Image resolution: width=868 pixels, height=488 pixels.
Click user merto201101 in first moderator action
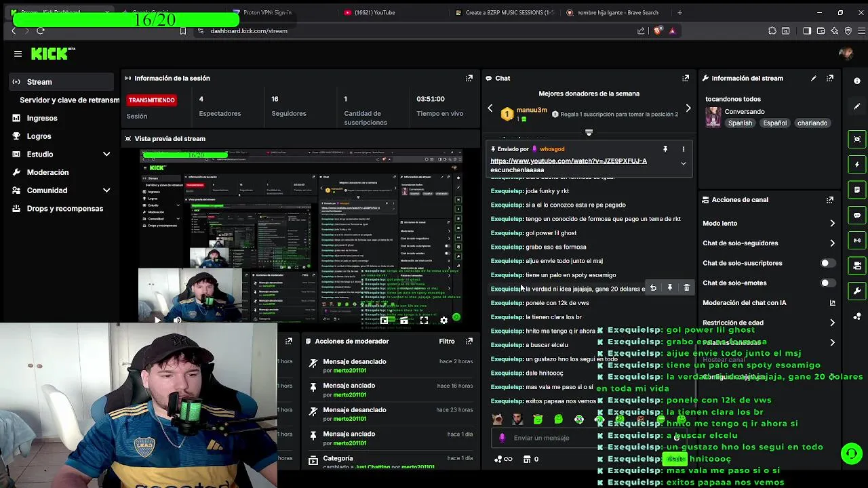[x=350, y=371]
